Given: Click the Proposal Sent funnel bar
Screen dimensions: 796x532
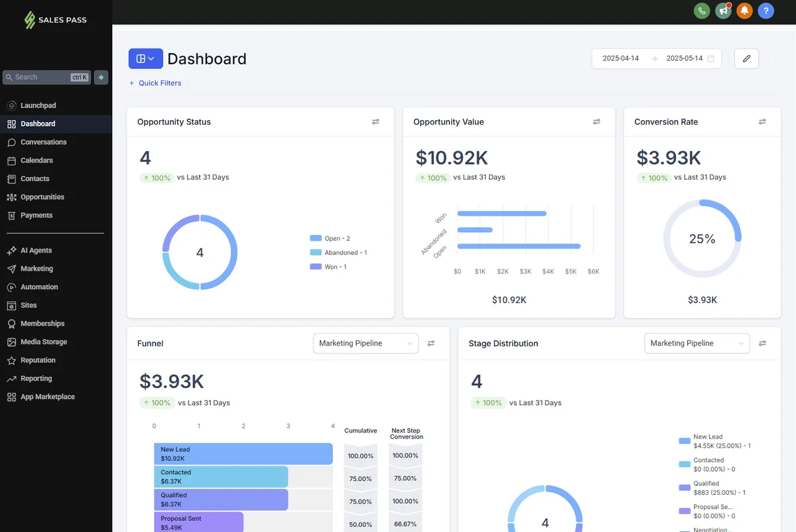Looking at the screenshot, I should [x=199, y=522].
